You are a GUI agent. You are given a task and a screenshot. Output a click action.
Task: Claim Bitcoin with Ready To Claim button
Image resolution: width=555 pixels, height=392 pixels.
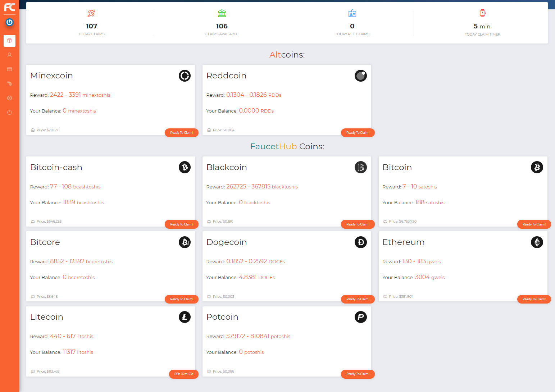(x=534, y=224)
